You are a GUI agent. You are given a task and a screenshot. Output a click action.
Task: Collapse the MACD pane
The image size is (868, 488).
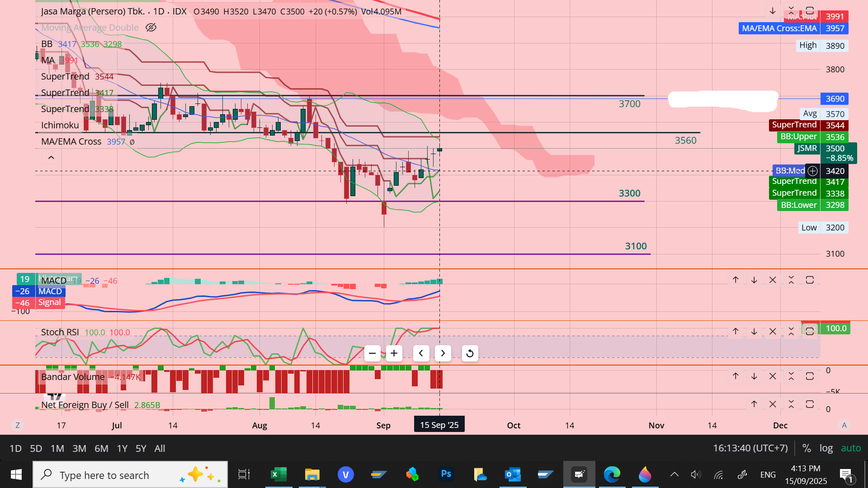click(791, 280)
